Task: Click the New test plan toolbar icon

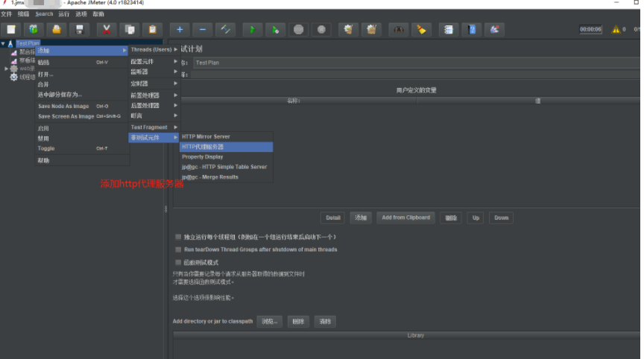Action: tap(11, 30)
